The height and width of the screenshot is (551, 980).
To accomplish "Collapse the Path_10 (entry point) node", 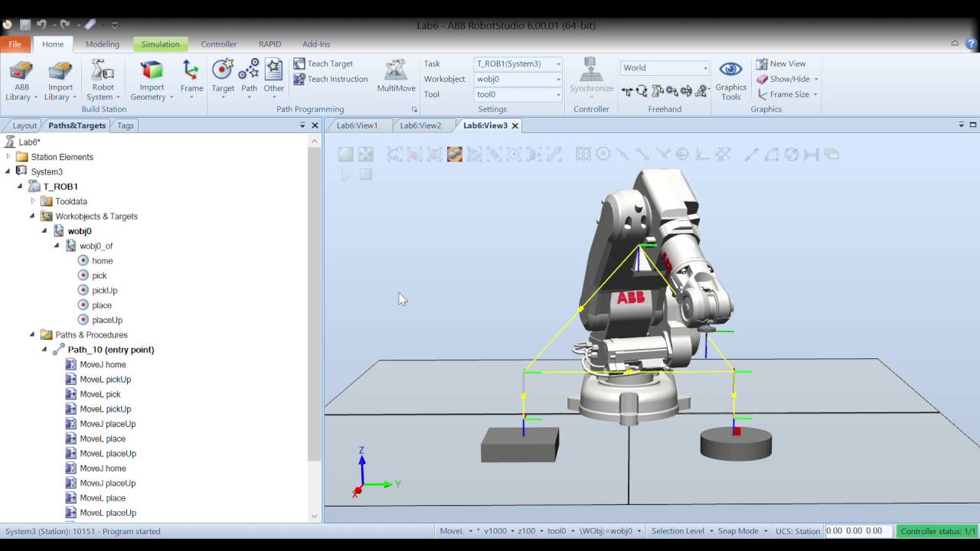I will click(x=44, y=350).
